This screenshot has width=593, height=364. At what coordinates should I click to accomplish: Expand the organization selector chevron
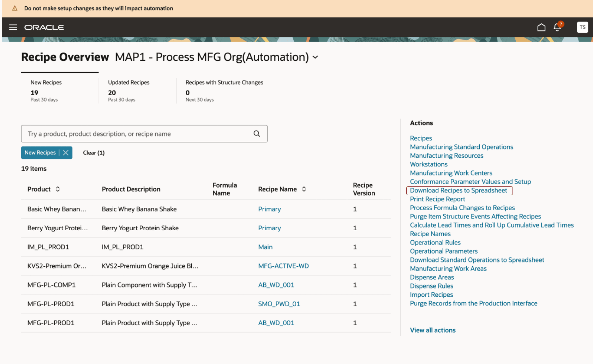click(315, 57)
